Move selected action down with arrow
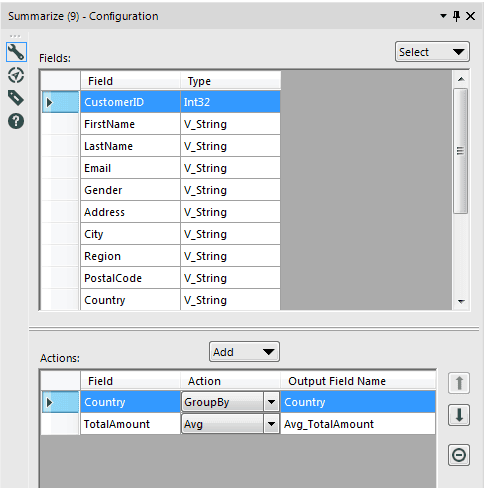This screenshot has height=488, width=484. (459, 415)
